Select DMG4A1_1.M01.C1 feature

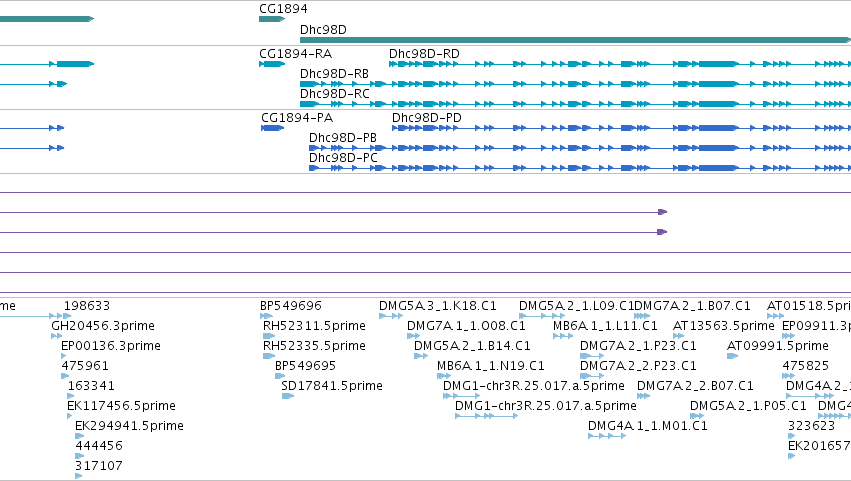click(x=607, y=436)
